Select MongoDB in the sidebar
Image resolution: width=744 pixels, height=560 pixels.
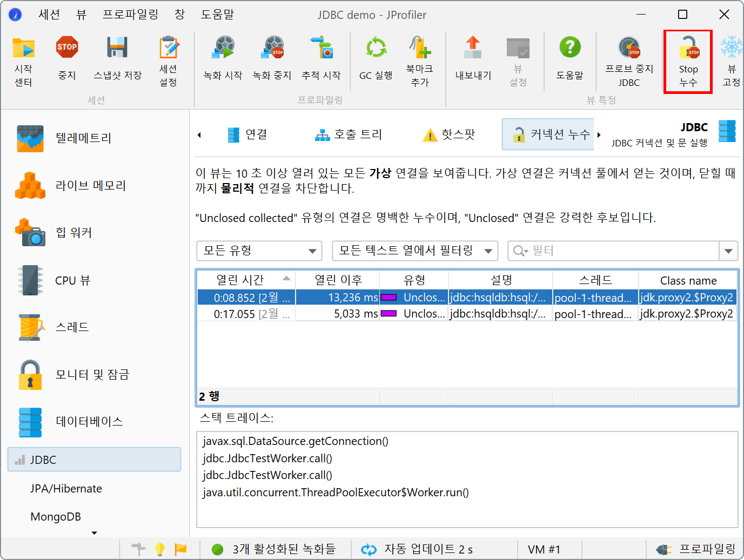[56, 517]
